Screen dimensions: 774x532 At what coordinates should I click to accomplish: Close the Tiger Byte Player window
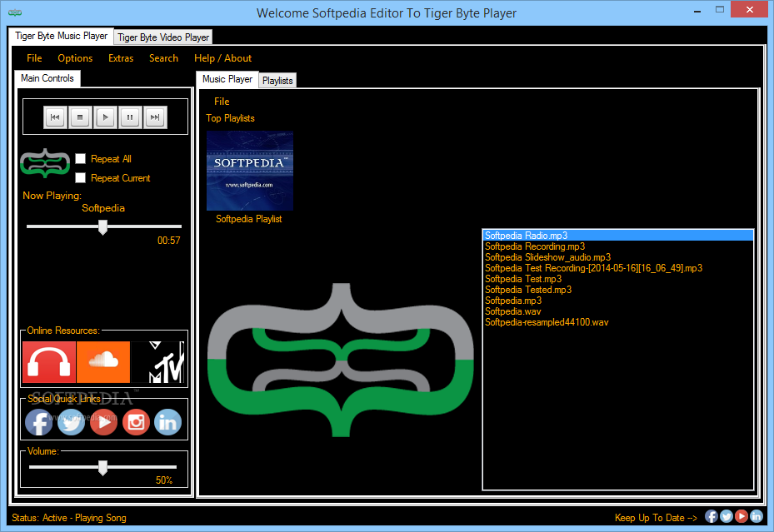(x=749, y=10)
